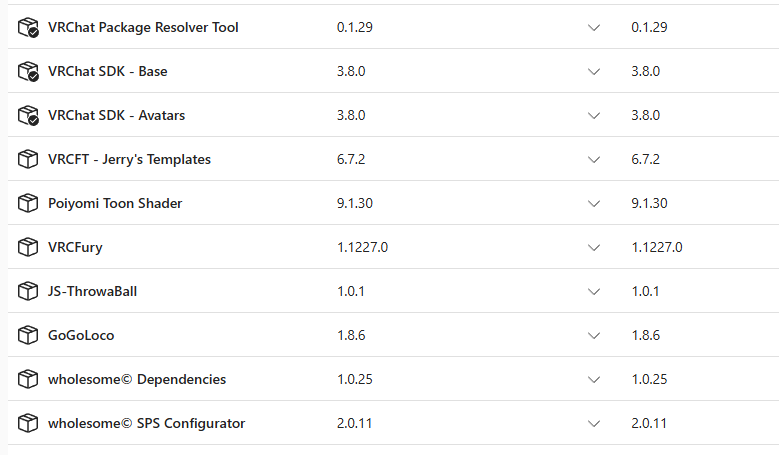
Task: Click the Poiyomi Toon Shader package icon
Action: [27, 204]
